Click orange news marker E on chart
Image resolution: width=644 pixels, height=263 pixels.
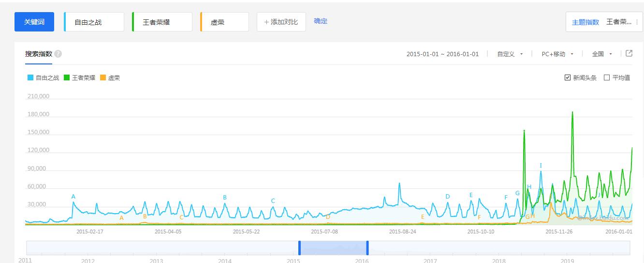click(x=423, y=217)
